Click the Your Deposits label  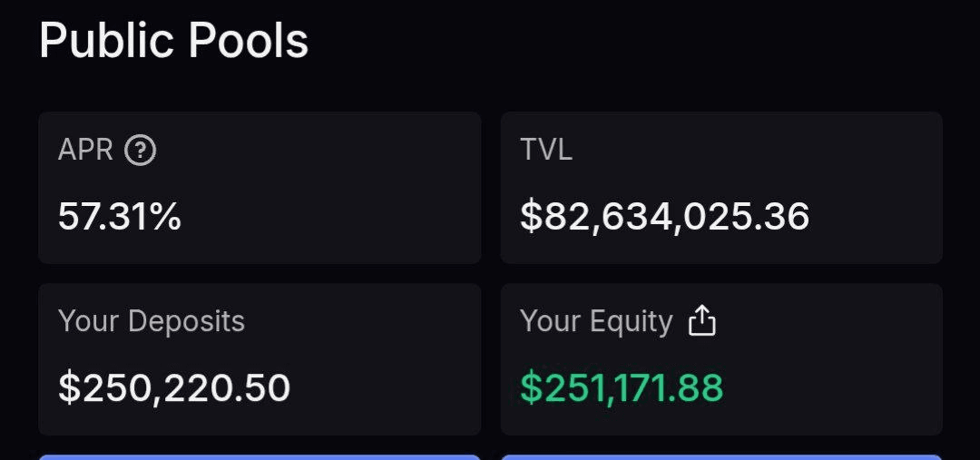[x=152, y=321]
